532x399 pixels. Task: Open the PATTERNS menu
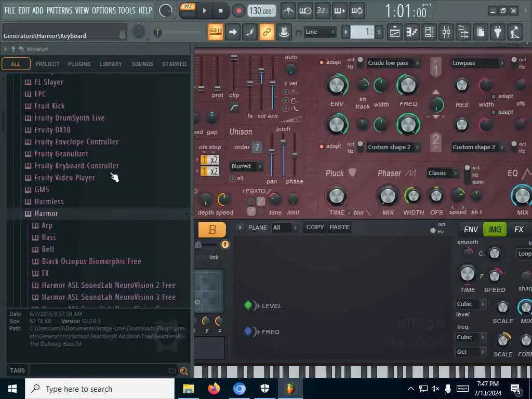point(59,10)
